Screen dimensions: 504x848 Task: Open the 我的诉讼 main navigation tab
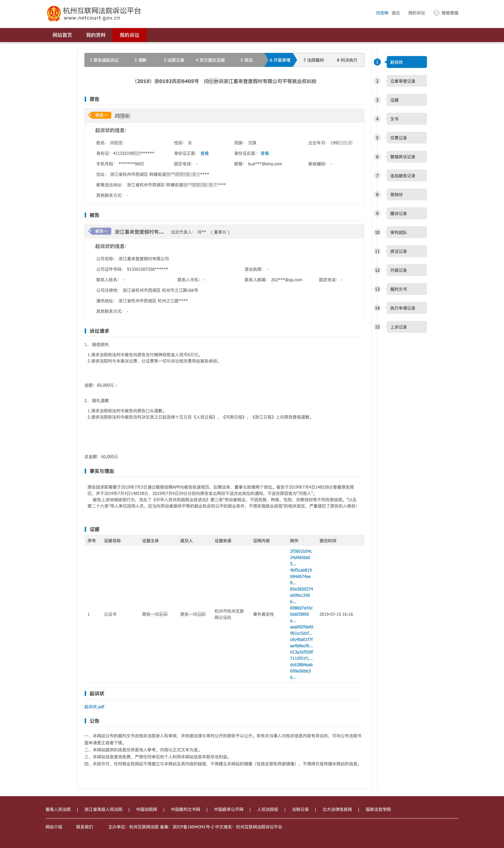tap(129, 35)
